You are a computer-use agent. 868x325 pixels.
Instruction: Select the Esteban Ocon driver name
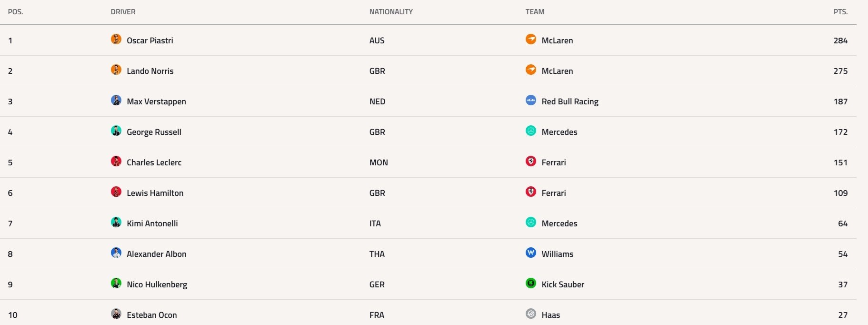pyautogui.click(x=152, y=315)
